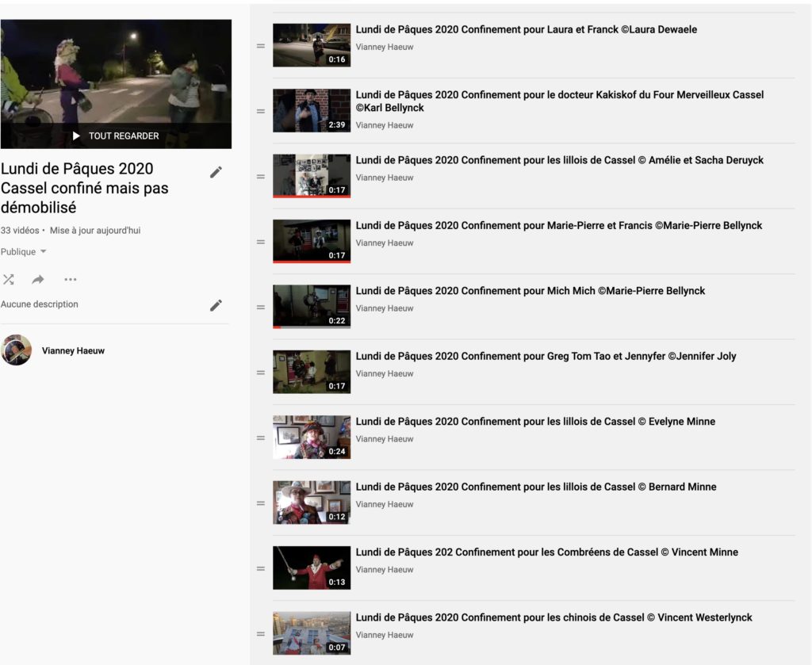Open video title for Mich Mich
The image size is (812, 665).
[530, 291]
